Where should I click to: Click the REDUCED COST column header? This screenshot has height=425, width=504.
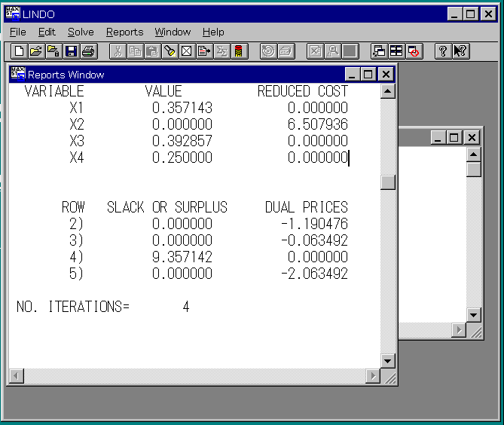(x=303, y=91)
